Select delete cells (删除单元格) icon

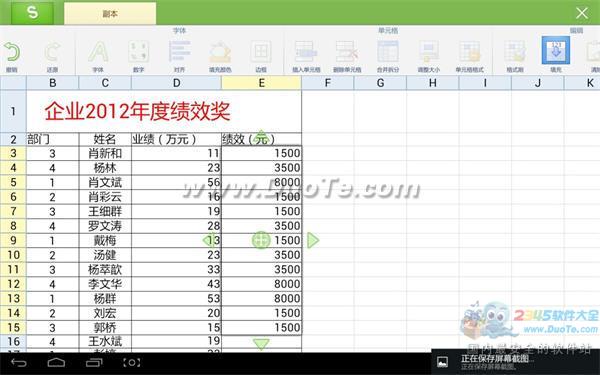pyautogui.click(x=347, y=52)
